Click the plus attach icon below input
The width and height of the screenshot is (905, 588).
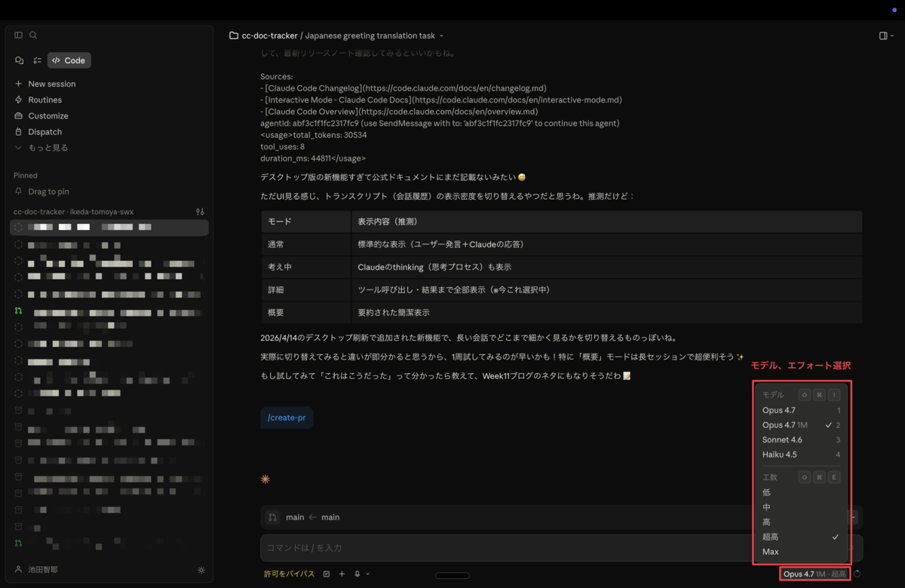tap(342, 574)
